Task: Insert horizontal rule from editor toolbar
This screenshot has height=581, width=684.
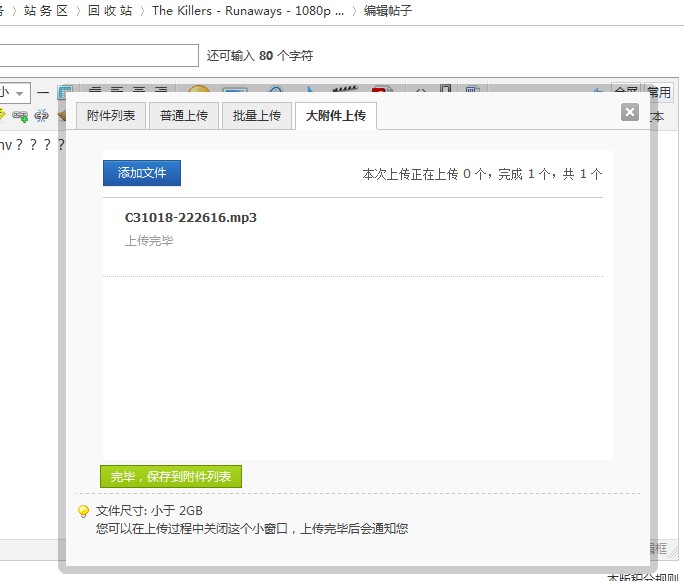Action: click(x=43, y=92)
